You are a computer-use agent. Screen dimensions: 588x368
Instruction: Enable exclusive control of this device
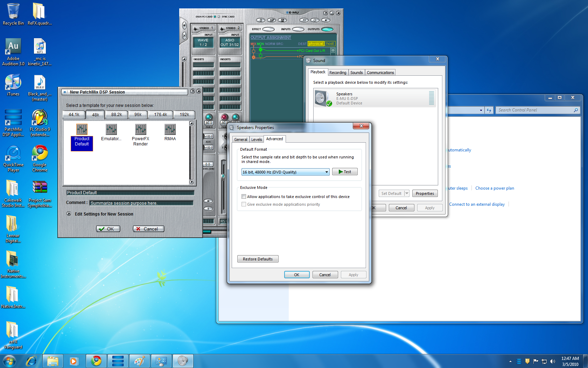click(x=244, y=197)
